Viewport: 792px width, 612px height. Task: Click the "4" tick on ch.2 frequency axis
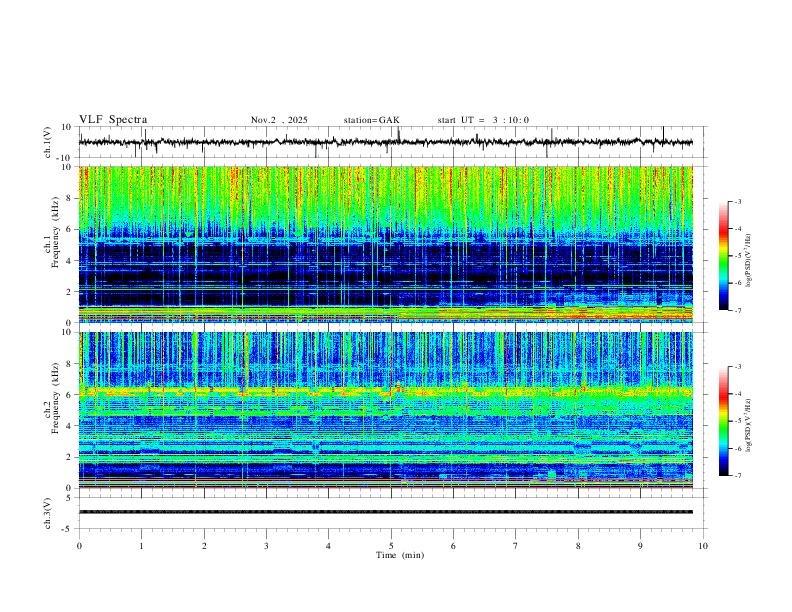[x=70, y=426]
